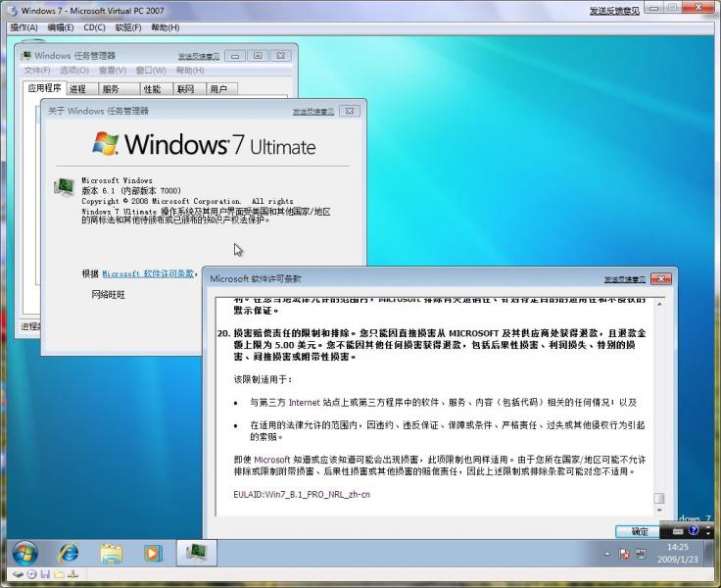Switch to 性能 tab in Task Manager
This screenshot has width=721, height=588.
tap(156, 89)
